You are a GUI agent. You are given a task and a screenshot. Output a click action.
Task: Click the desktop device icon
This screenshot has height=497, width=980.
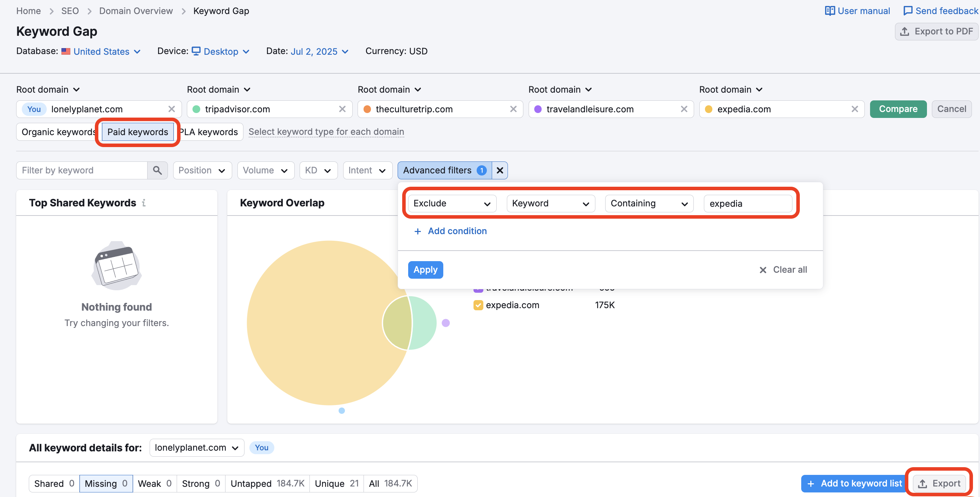[x=196, y=51]
